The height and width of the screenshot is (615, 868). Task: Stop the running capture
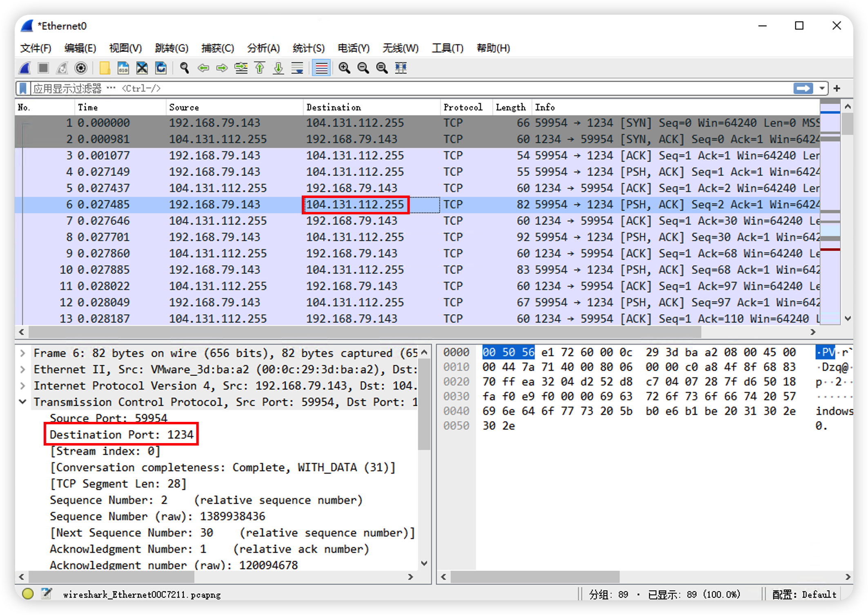(43, 68)
